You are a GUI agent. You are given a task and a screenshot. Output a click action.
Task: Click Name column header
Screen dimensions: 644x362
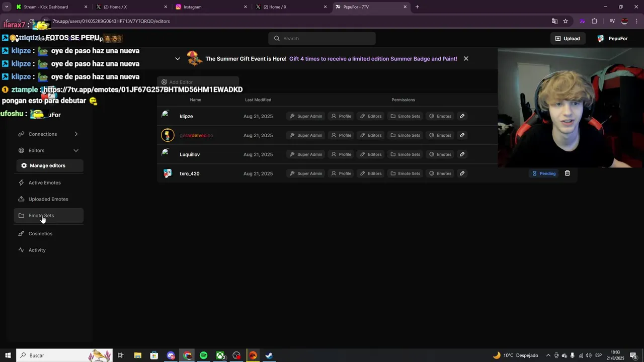196,100
